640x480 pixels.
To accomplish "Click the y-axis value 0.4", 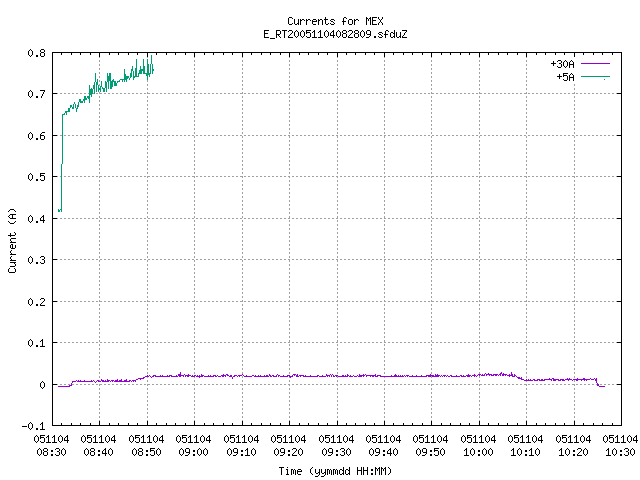I will pyautogui.click(x=37, y=219).
